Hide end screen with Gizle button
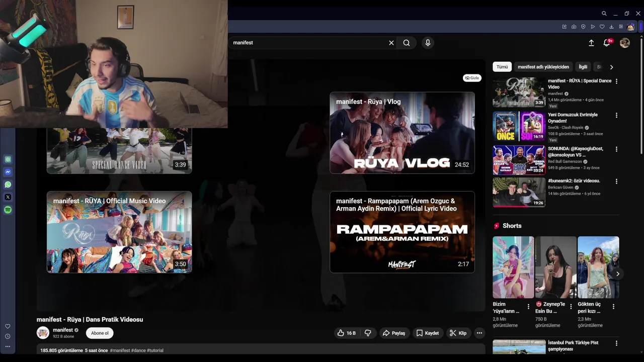 pos(472,78)
